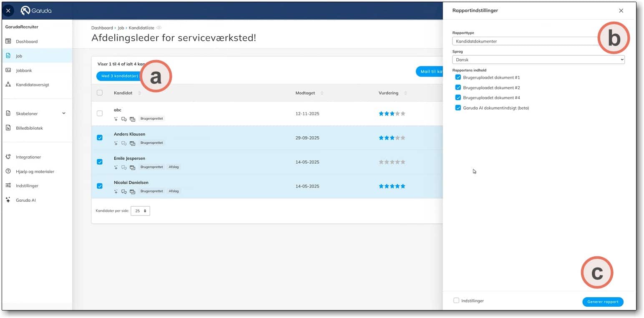Sort by the Kandidat column arrows
This screenshot has height=318, width=644.
click(139, 93)
